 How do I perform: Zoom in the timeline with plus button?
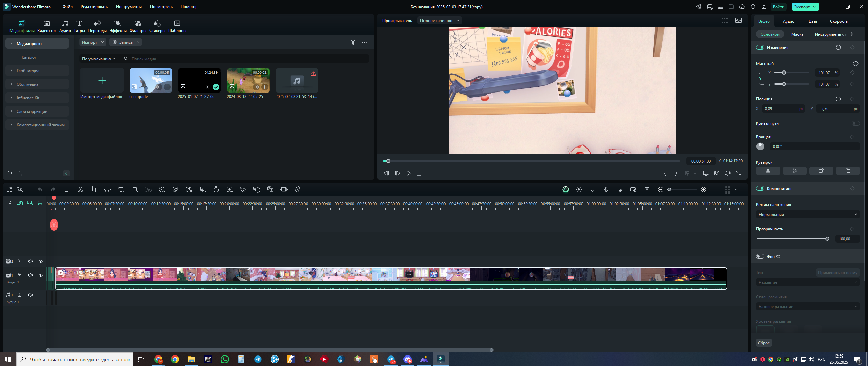pos(704,189)
